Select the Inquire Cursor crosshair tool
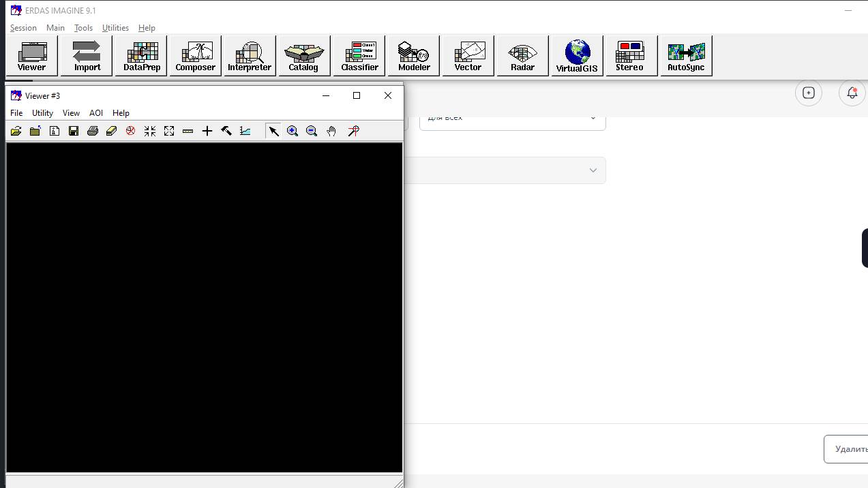 (x=207, y=131)
